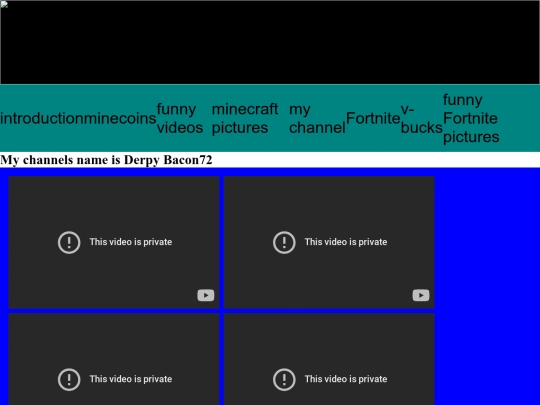Viewport: 540px width, 405px height.
Task: Click 'This video is private' in top-right embed
Action: (346, 242)
